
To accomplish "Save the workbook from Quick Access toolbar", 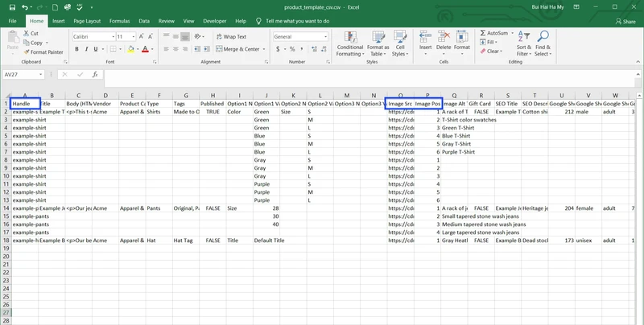I will click(12, 7).
